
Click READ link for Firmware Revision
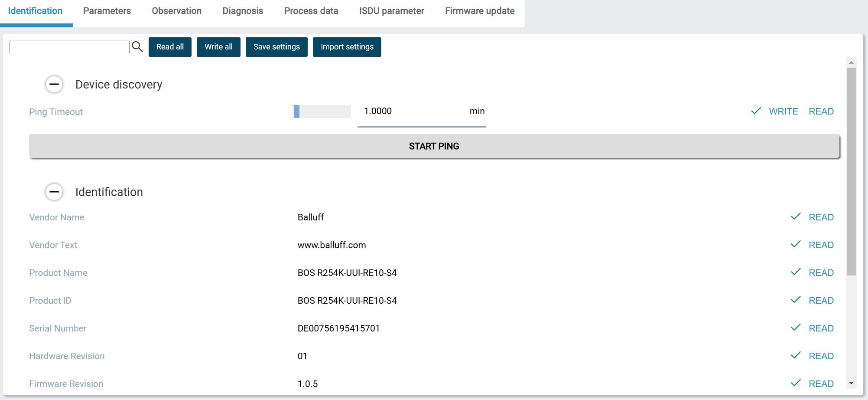[821, 384]
